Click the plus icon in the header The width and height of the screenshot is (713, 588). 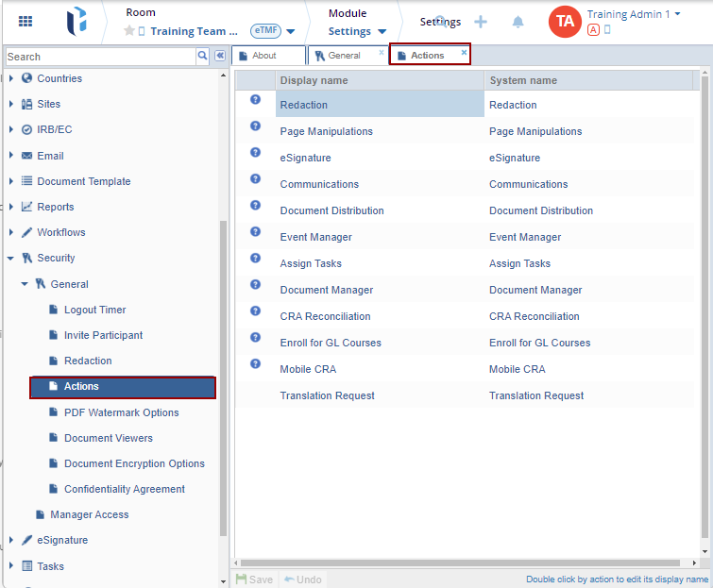(481, 22)
